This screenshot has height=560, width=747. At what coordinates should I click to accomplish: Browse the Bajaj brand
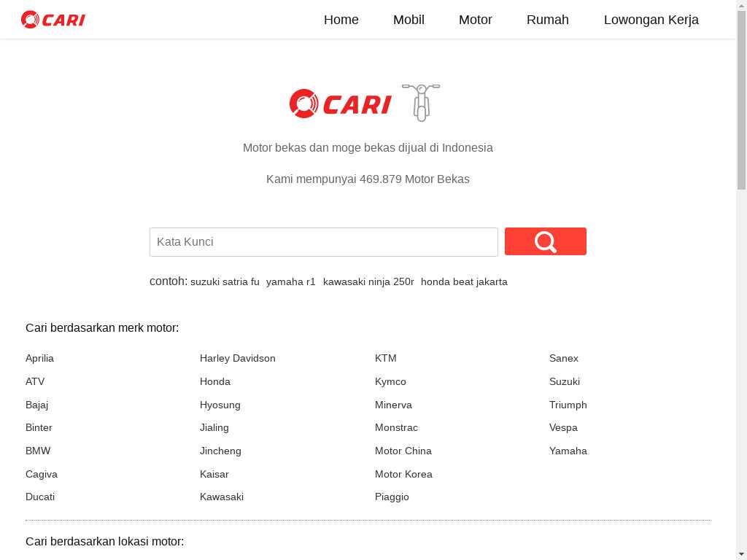36,405
